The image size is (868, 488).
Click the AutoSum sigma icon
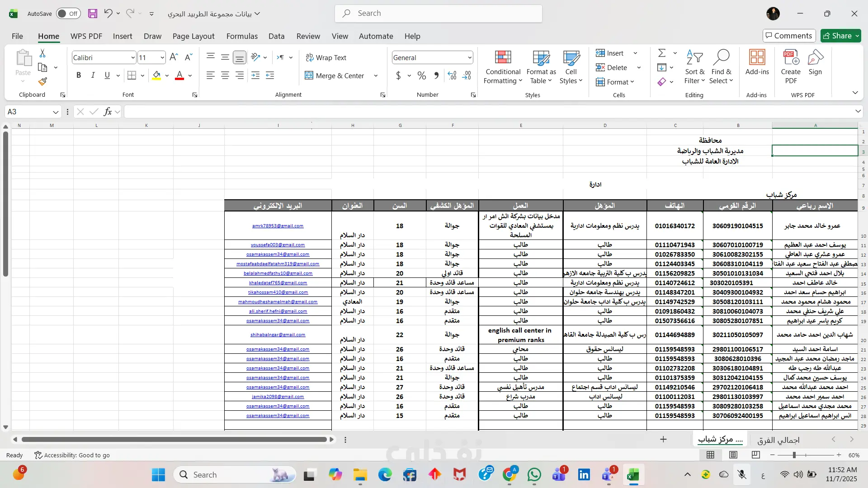coord(662,53)
